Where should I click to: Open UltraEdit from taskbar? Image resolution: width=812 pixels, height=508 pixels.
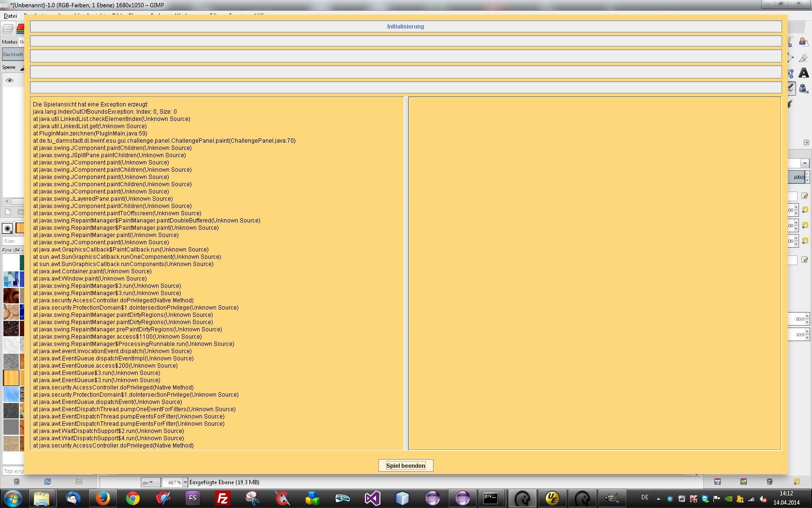click(552, 498)
